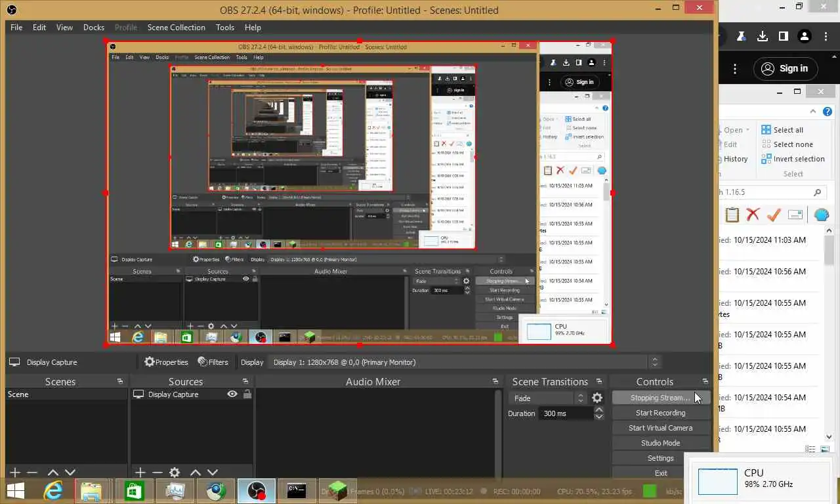The width and height of the screenshot is (840, 504).
Task: Click the Sign in button in browser
Action: (785, 68)
